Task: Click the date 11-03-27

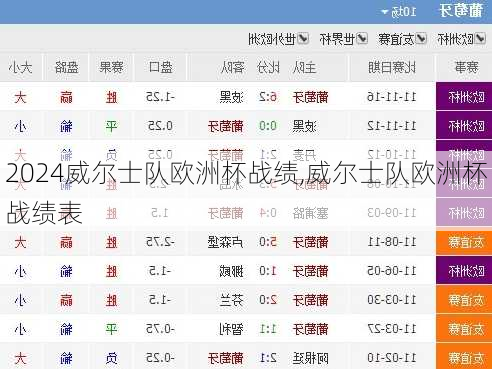Action: pos(392,329)
